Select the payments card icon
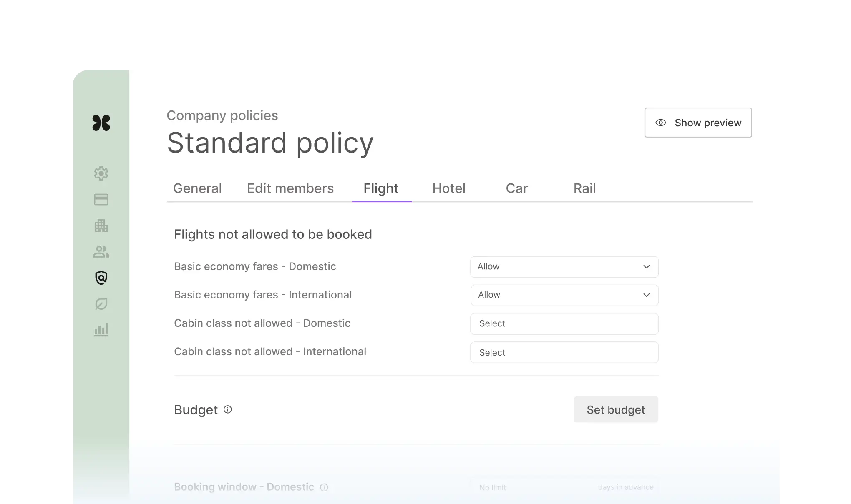The image size is (851, 504). 101,199
